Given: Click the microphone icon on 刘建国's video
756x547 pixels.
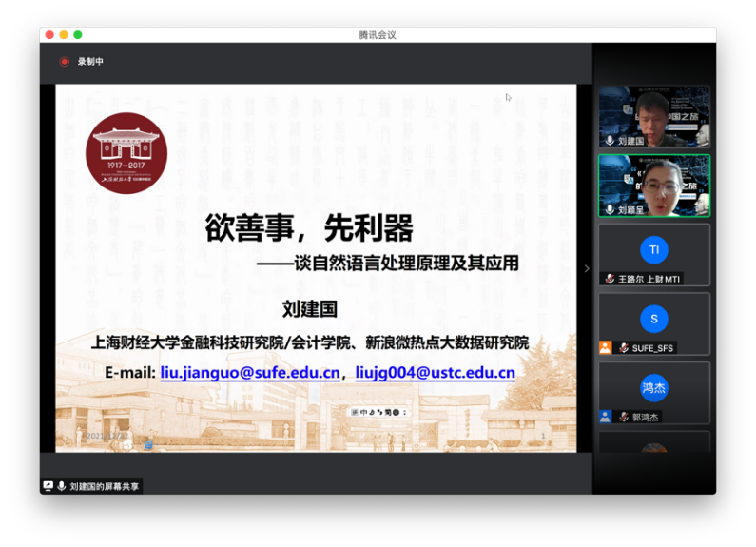Looking at the screenshot, I should (x=610, y=141).
